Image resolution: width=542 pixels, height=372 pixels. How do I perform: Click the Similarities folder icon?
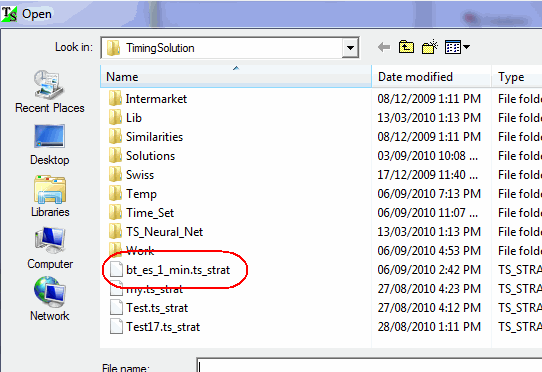click(x=115, y=137)
